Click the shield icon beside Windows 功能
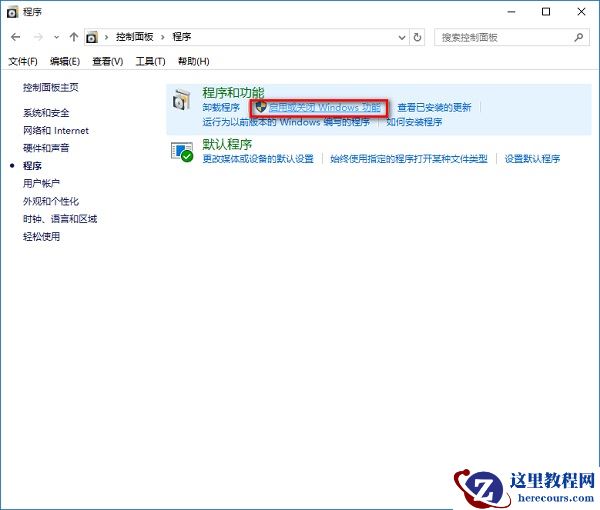 coord(261,107)
